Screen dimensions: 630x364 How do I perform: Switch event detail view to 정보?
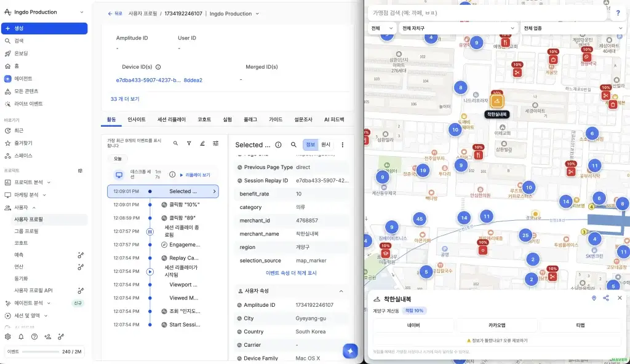311,144
